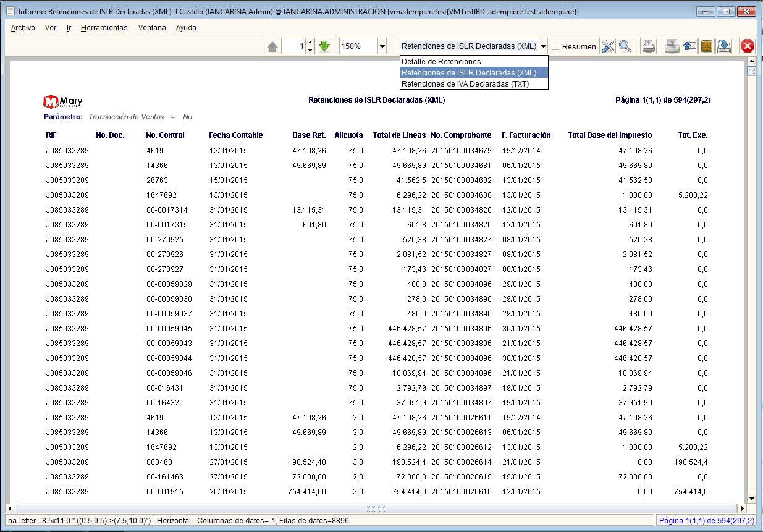Click the vertical scrollbar down arrow
The height and width of the screenshot is (532, 763).
point(752,498)
